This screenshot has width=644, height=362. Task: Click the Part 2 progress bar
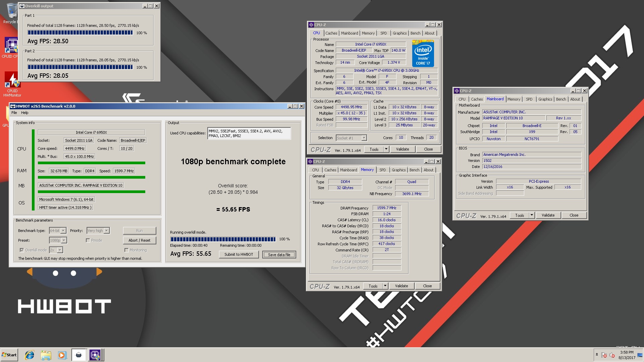80,67
